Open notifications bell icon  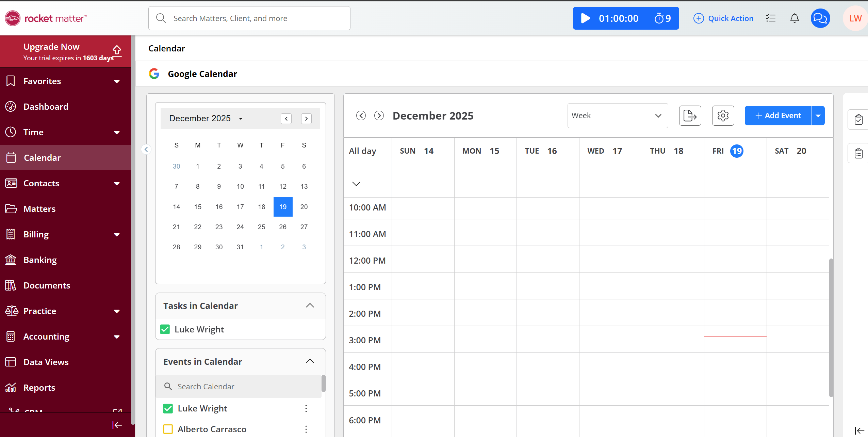tap(794, 18)
